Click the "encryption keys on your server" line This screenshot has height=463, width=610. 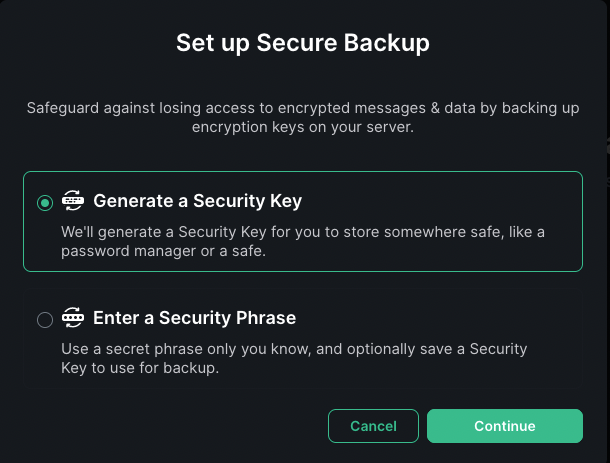[303, 127]
